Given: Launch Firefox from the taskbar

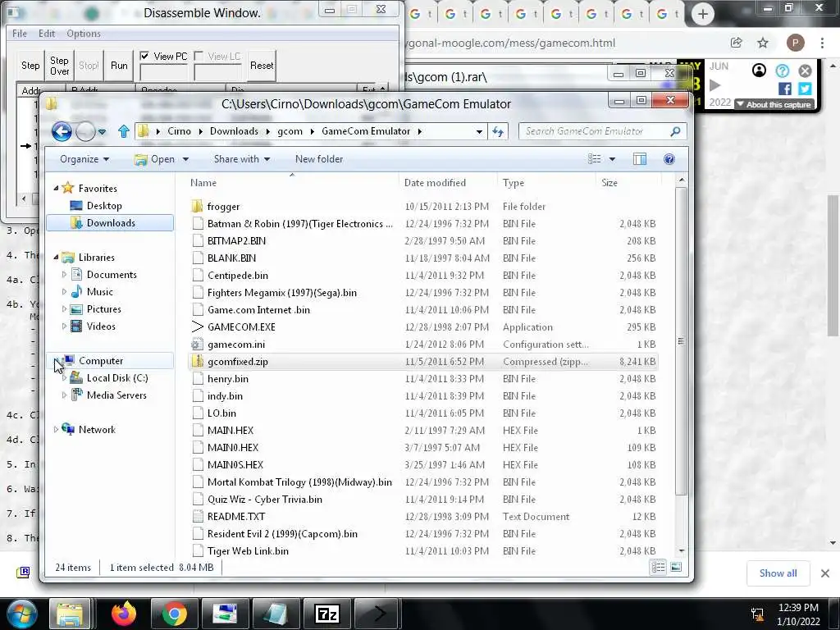Looking at the screenshot, I should point(124,614).
